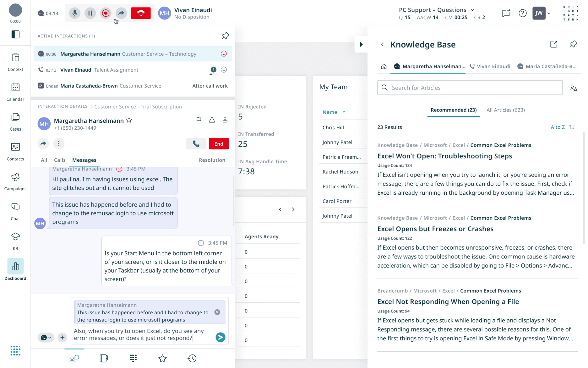Open article Excel Opens but Freezes or Crashes
Image resolution: width=588 pixels, height=368 pixels.
435,229
